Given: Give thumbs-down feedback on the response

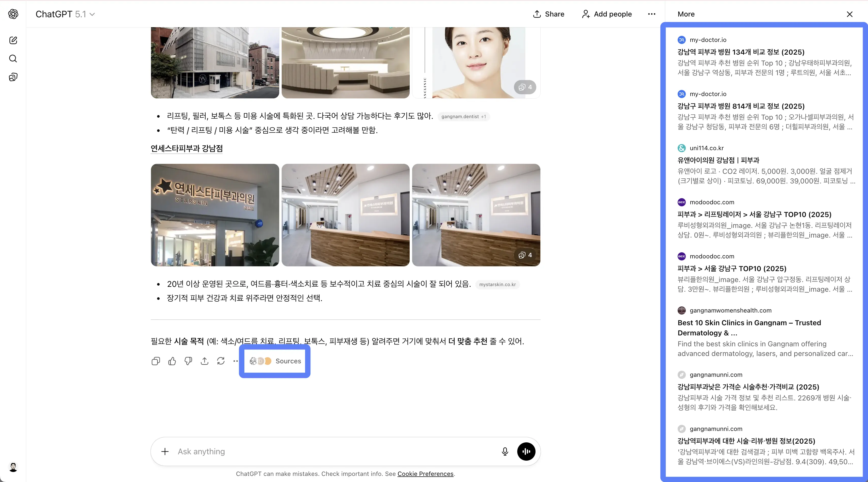Looking at the screenshot, I should click(188, 361).
